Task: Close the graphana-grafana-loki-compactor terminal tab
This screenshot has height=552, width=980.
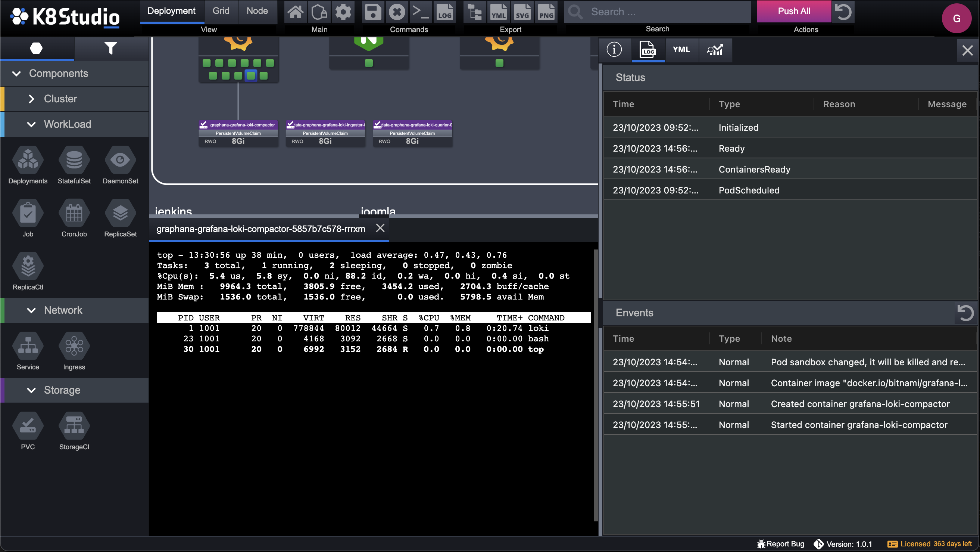Action: point(380,228)
